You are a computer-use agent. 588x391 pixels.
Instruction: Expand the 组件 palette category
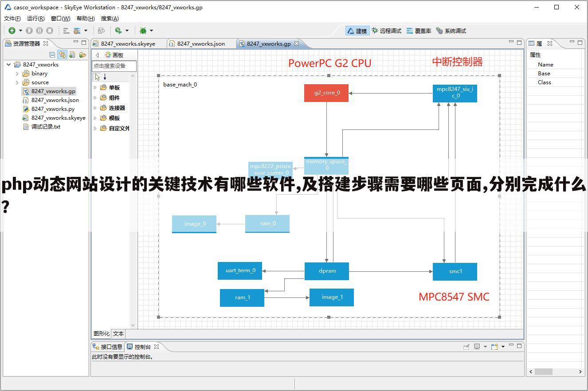click(x=95, y=98)
